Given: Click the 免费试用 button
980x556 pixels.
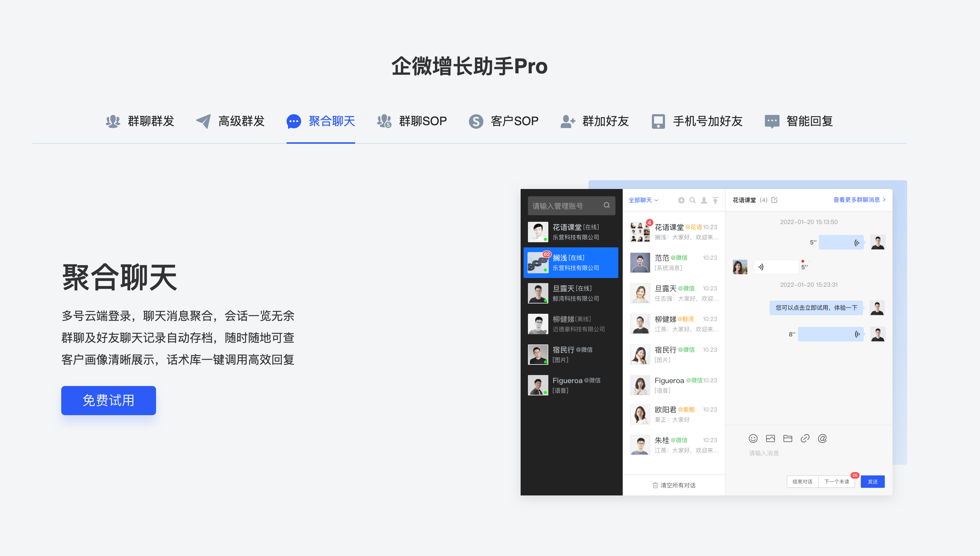Looking at the screenshot, I should pyautogui.click(x=108, y=400).
